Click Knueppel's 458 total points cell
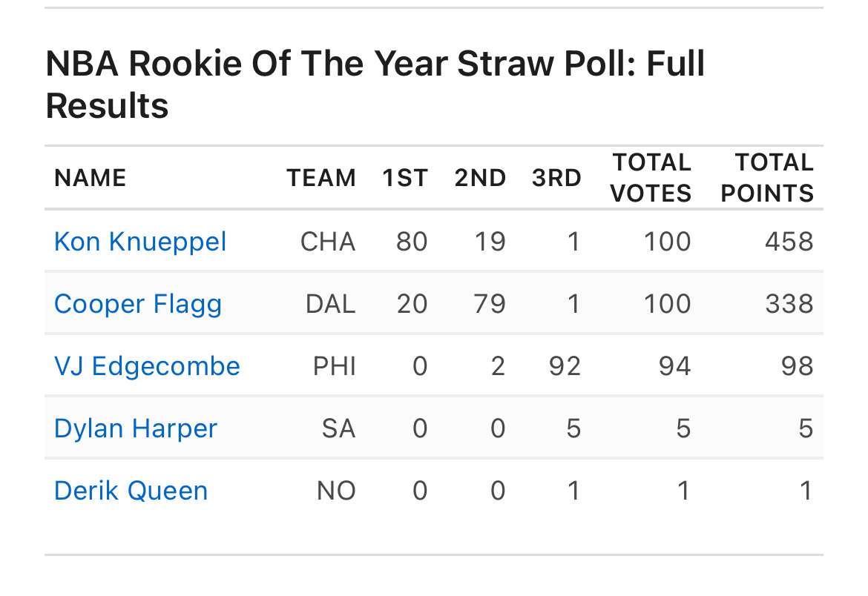The height and width of the screenshot is (596, 868). pyautogui.click(x=789, y=242)
